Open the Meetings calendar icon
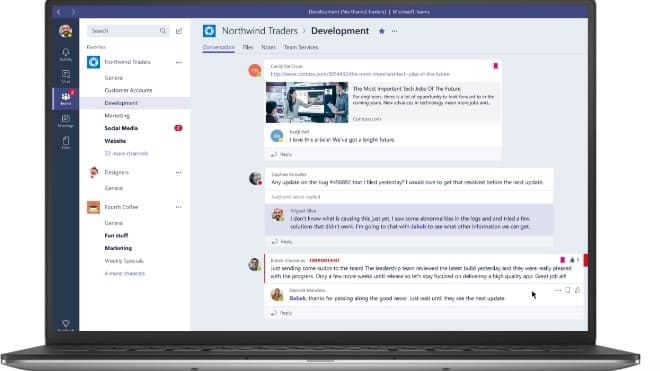This screenshot has height=371, width=660. click(x=66, y=120)
